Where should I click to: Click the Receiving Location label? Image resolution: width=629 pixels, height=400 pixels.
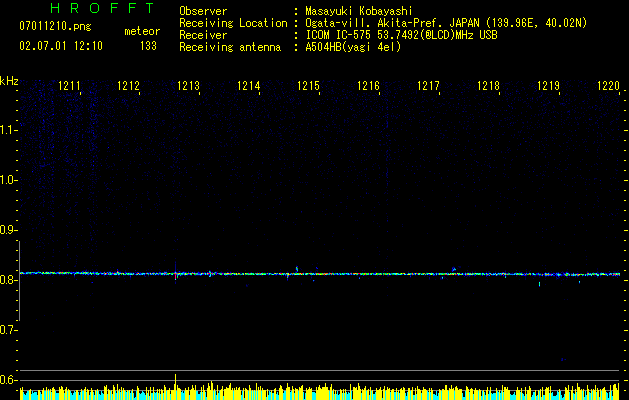click(233, 23)
